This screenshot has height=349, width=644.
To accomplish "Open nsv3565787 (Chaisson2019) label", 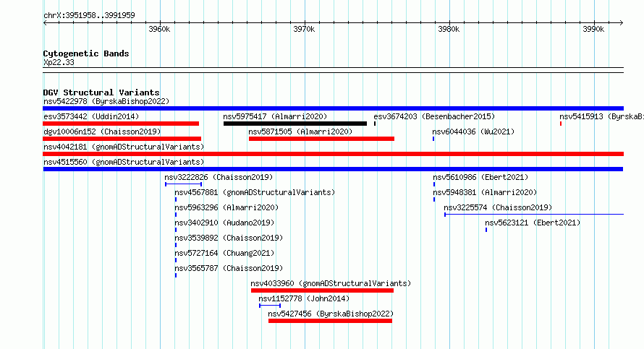I will [x=229, y=268].
